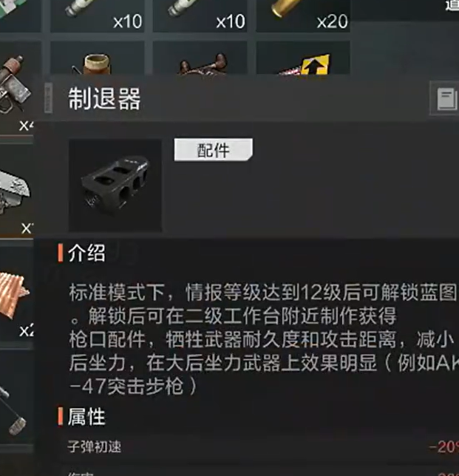The height and width of the screenshot is (476, 459).
Task: Click the muzzle brake preview image
Action: [115, 186]
